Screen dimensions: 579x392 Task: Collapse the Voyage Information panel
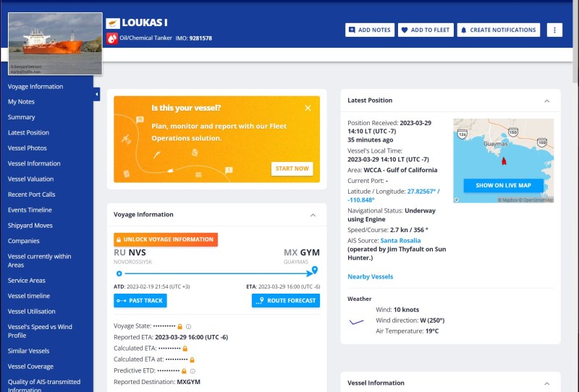tap(313, 215)
